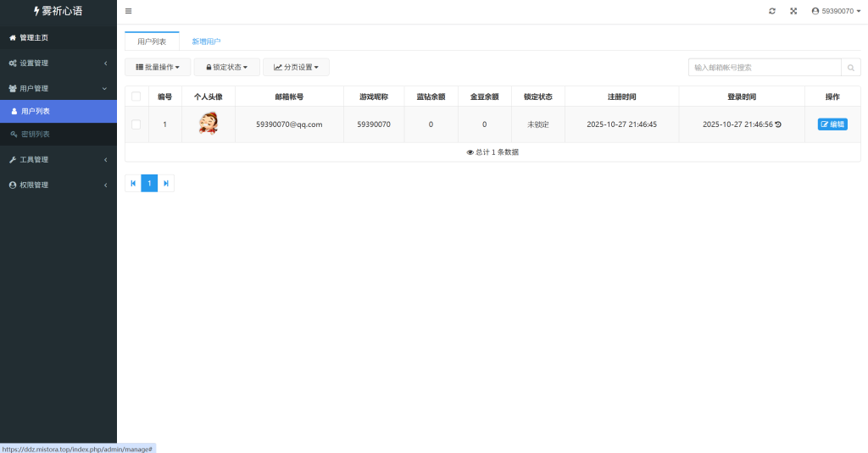Screen dimensions: 868x453
Task: Open the 批量操作 dropdown
Action: click(158, 67)
